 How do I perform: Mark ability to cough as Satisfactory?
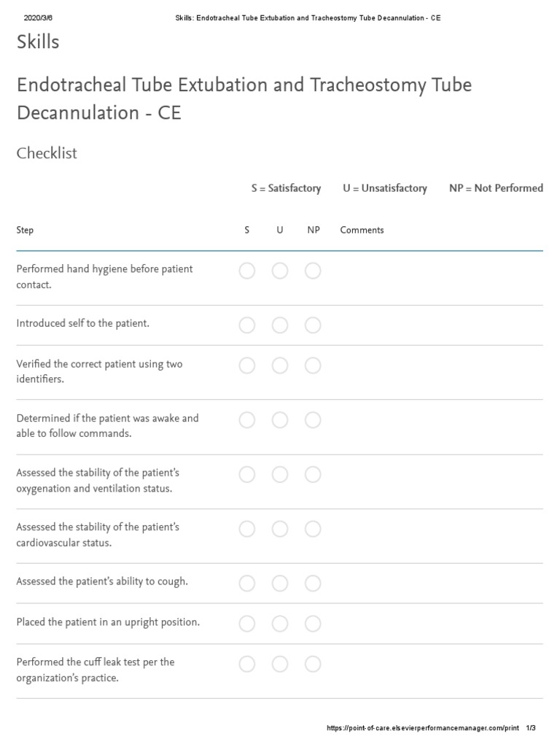pyautogui.click(x=247, y=584)
